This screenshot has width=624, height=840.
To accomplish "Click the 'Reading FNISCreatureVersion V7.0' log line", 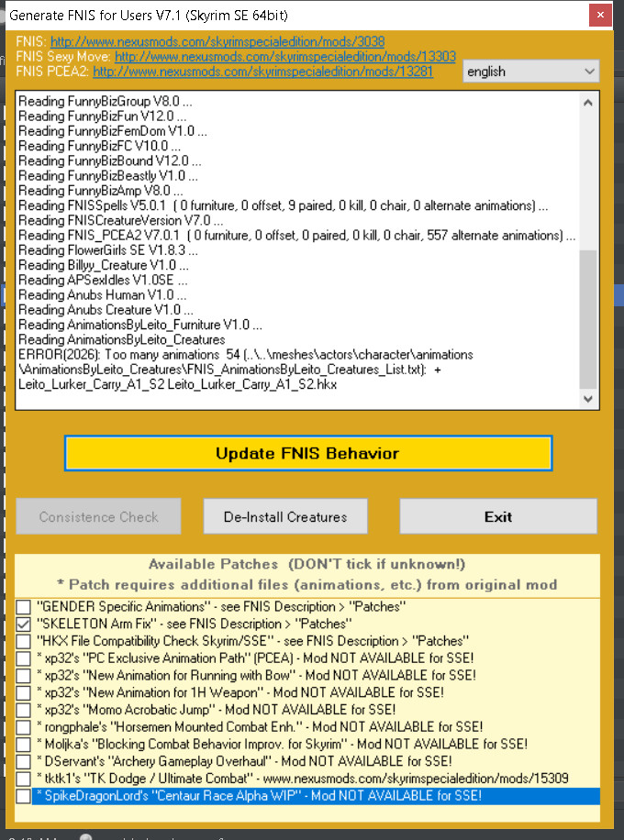I will (x=120, y=220).
